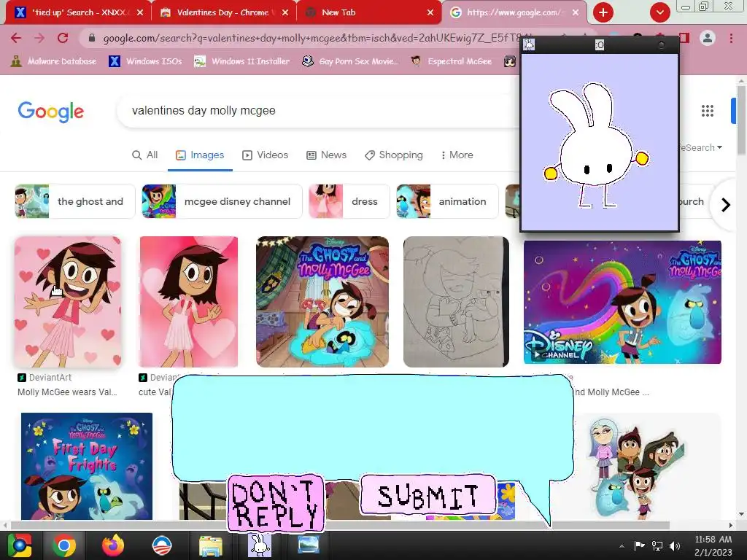Switch to Videos search tab
The image size is (747, 560).
266,155
